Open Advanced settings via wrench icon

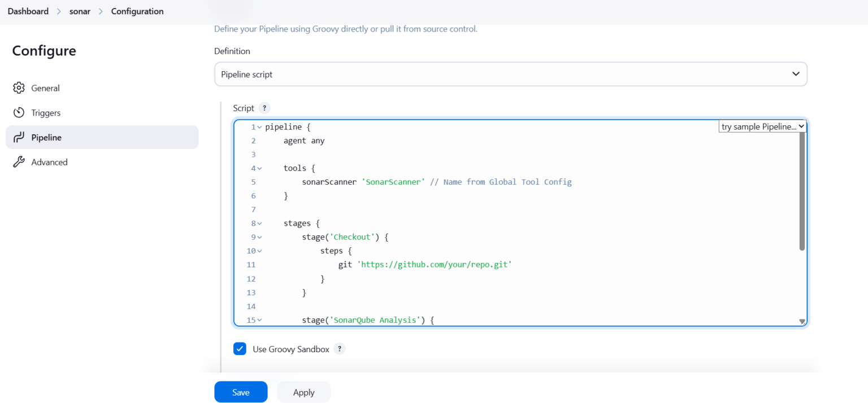(19, 162)
